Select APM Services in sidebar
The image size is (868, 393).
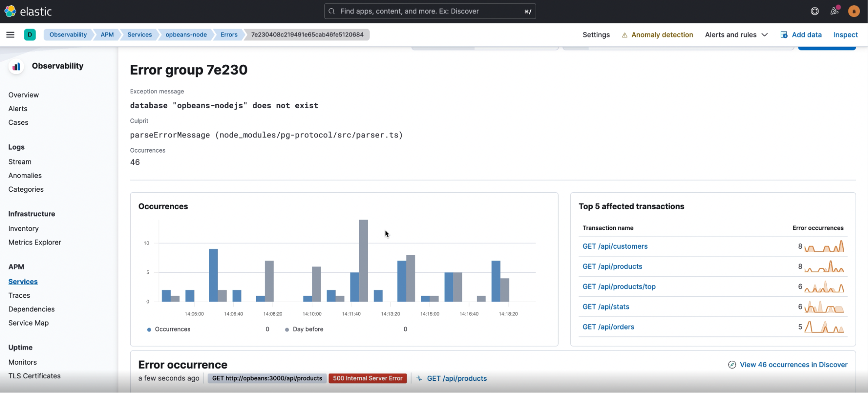click(x=23, y=282)
